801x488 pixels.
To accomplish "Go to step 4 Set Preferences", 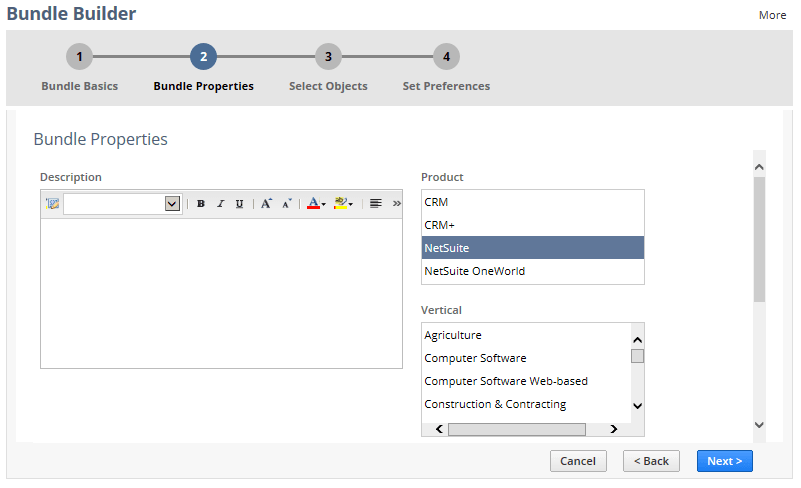I will (446, 57).
